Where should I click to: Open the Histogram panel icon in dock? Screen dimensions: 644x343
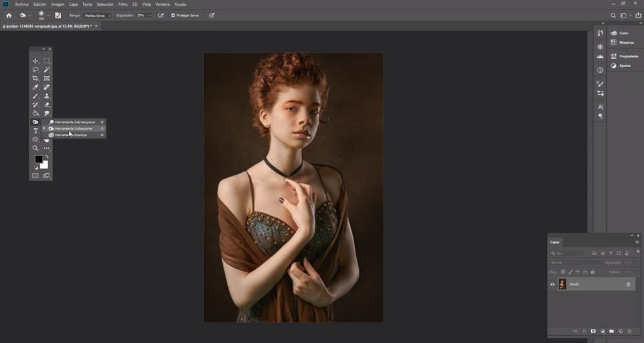click(x=600, y=56)
